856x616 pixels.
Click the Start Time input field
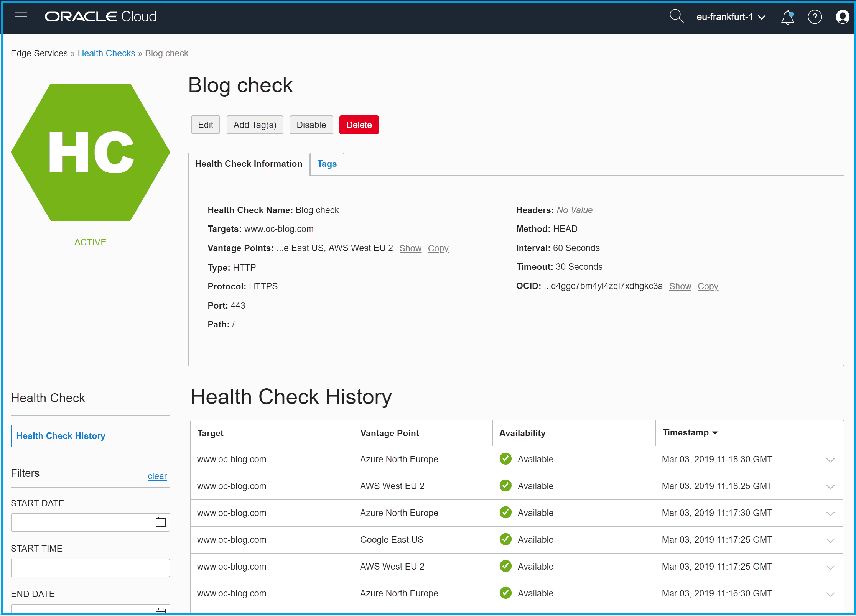coord(91,568)
